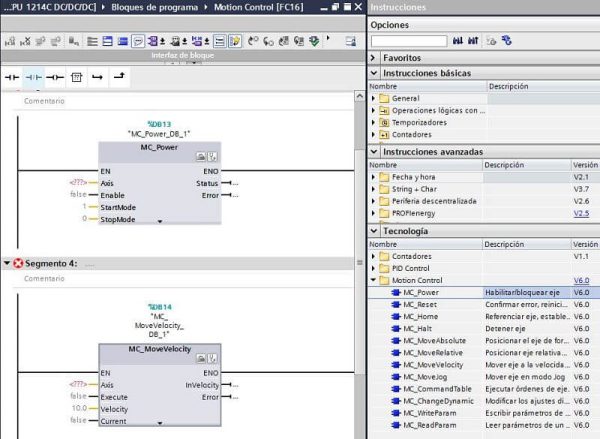Viewport: 600px width, 439px height.
Task: Expand MC_Power block's hidden parameters arrow
Action: [x=159, y=220]
